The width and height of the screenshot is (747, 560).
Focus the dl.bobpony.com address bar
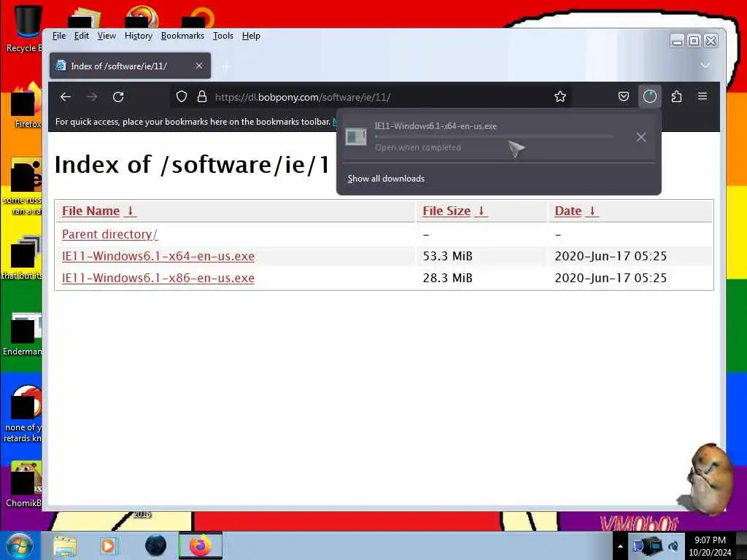(x=371, y=97)
